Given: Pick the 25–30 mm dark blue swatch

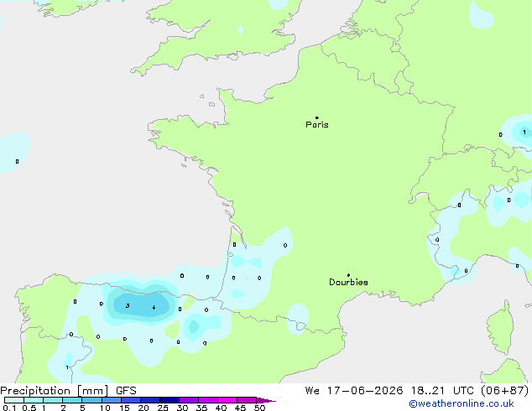Looking at the screenshot, I should 169,400.
